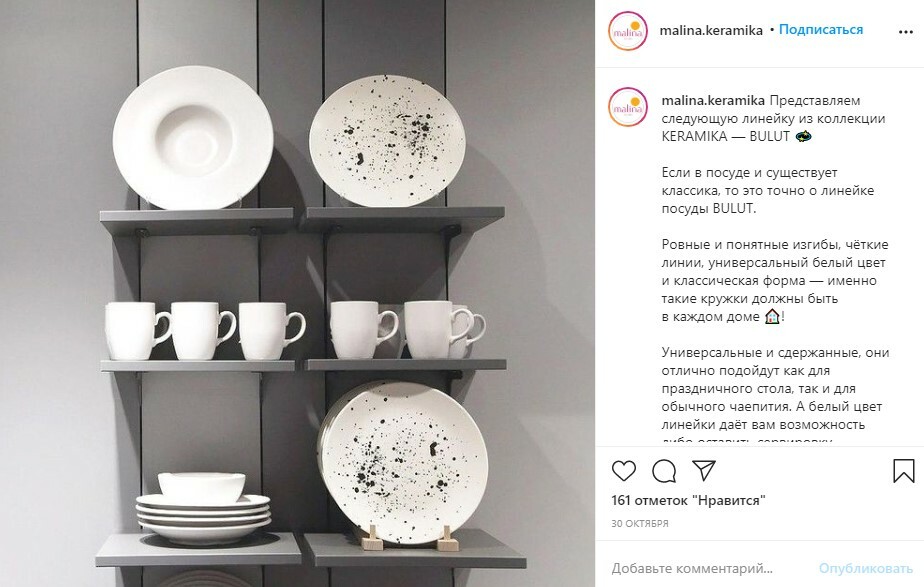924x587 pixels.
Task: Click the top speckled plate in photo
Action: coord(387,140)
